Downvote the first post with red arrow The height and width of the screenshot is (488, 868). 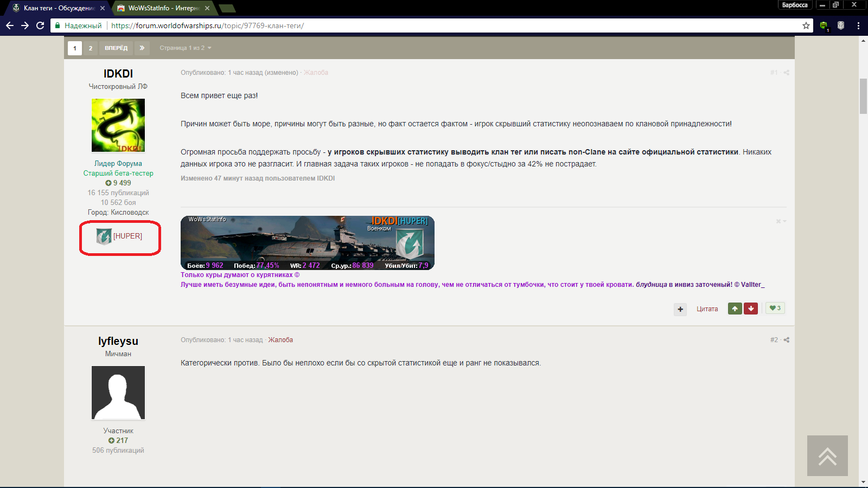point(751,309)
